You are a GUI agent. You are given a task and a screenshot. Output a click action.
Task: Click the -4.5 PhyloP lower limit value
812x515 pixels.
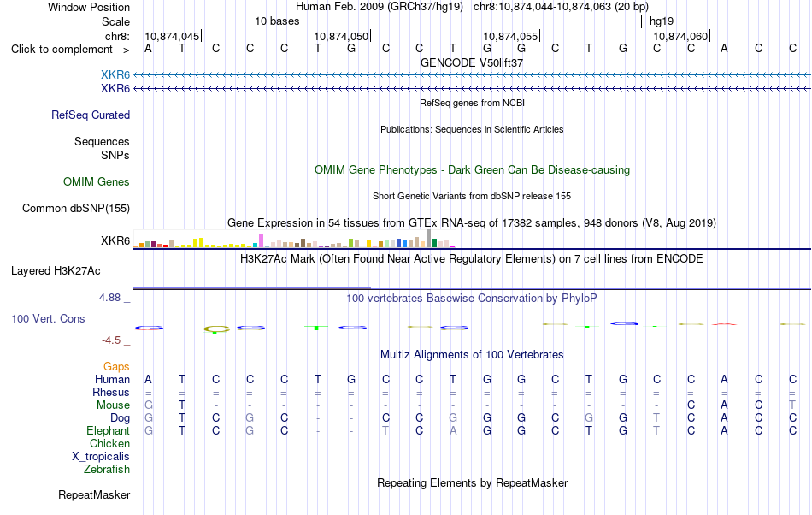click(x=111, y=340)
